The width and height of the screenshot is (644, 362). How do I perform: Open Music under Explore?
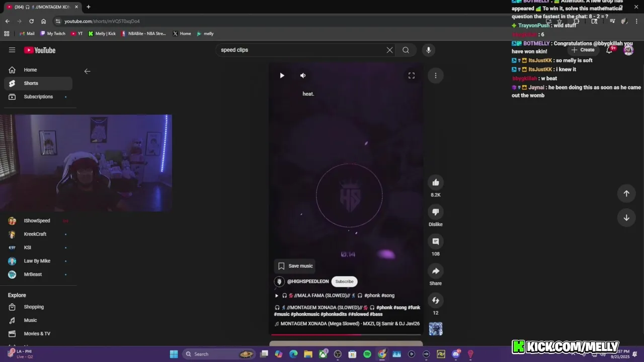(38, 320)
